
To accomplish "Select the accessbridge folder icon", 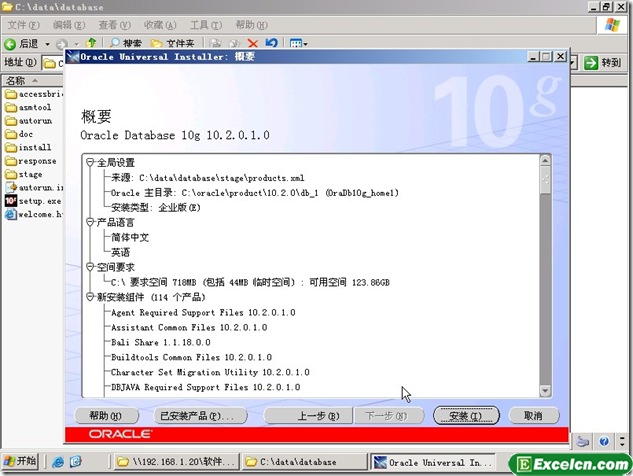I will pyautogui.click(x=10, y=94).
